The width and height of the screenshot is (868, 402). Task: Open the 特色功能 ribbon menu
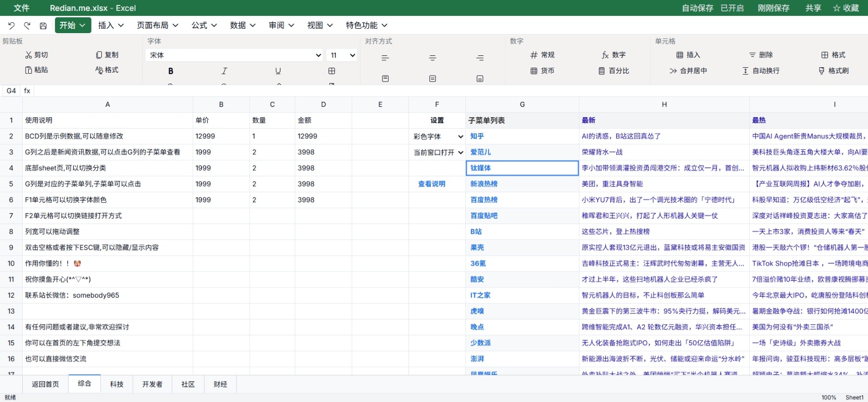pos(366,25)
